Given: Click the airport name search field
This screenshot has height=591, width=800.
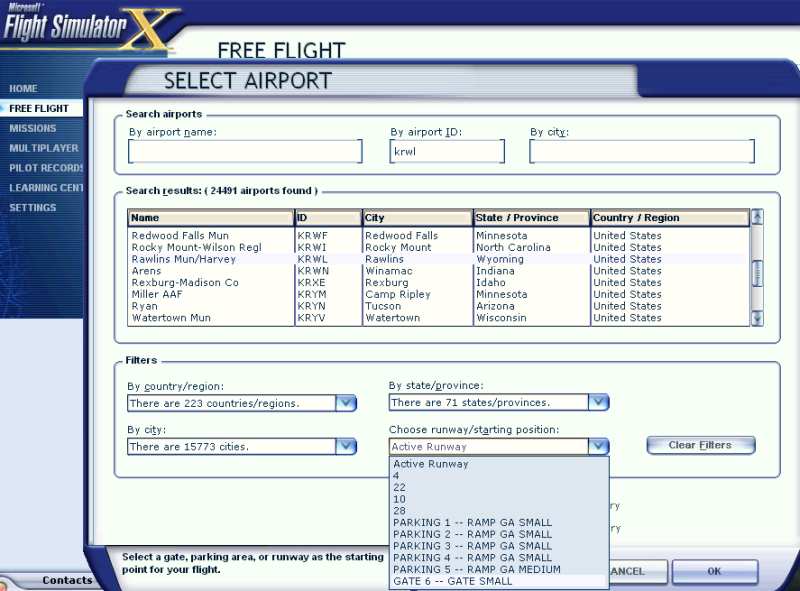Looking at the screenshot, I should (245, 151).
